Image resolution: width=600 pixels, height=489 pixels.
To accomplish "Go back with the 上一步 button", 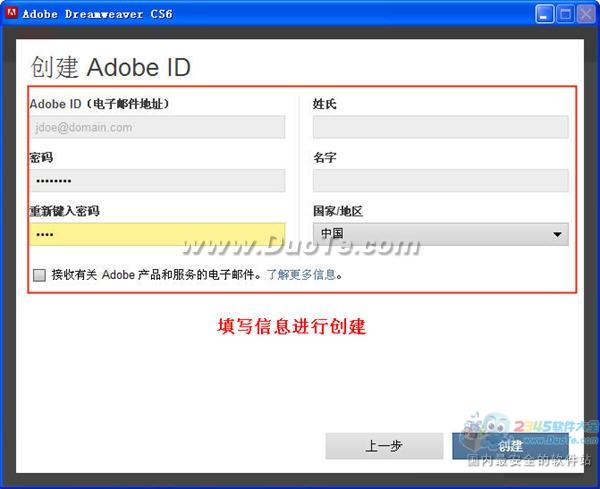I will tap(384, 446).
